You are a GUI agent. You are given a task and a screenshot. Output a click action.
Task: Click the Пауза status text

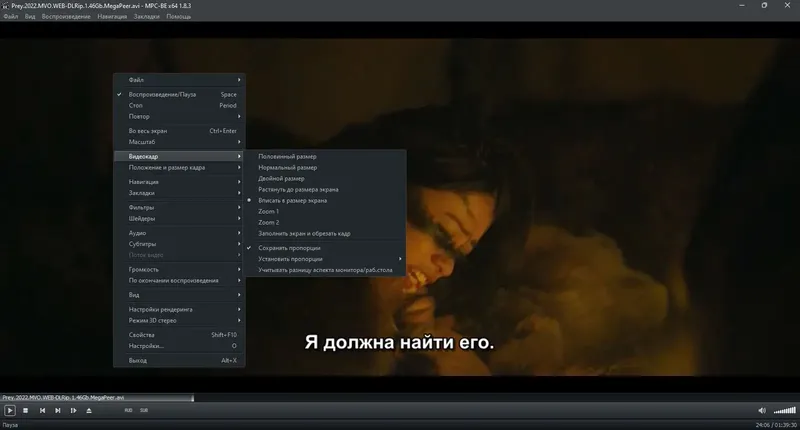click(10, 425)
